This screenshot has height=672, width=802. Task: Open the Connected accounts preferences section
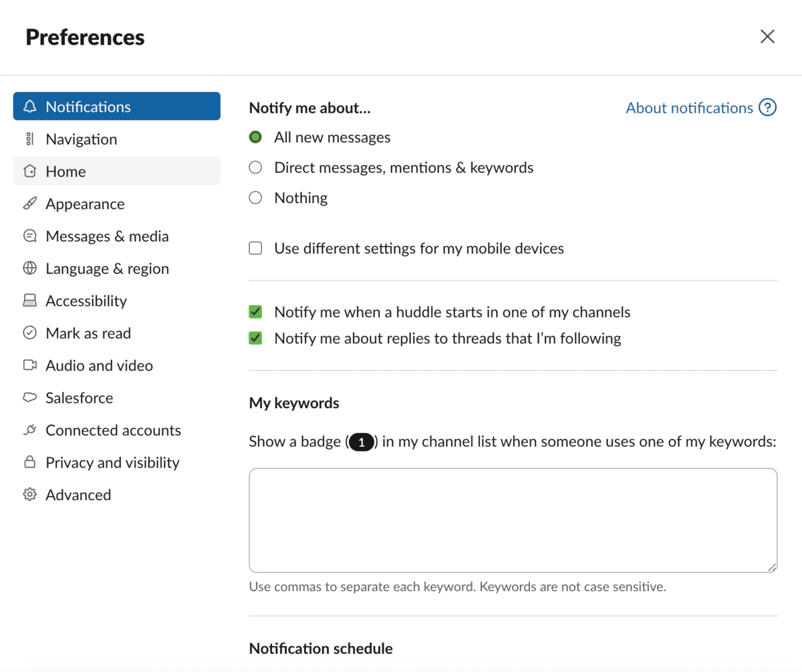(x=113, y=430)
